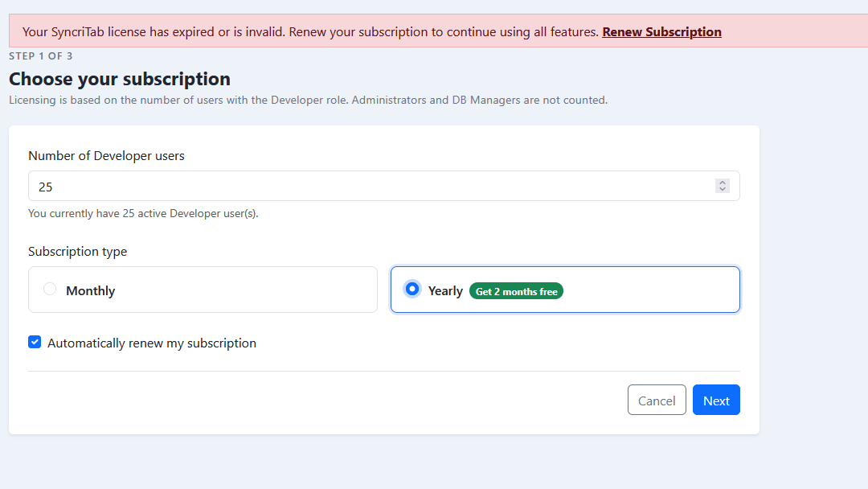Image resolution: width=868 pixels, height=489 pixels.
Task: Click the Automatically renew my subscription label
Action: tap(152, 343)
